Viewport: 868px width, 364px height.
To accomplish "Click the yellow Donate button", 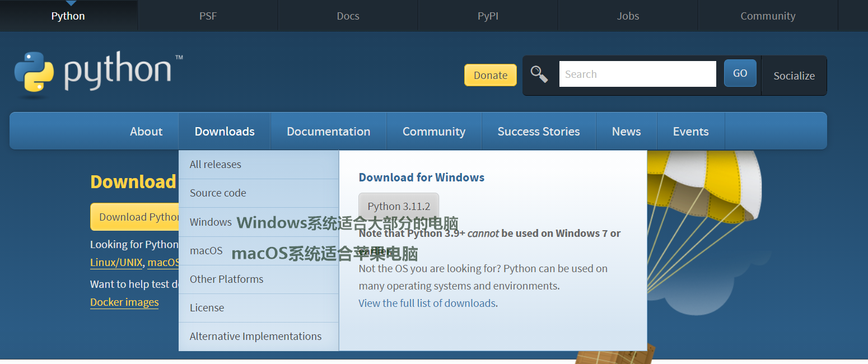I will pos(491,75).
